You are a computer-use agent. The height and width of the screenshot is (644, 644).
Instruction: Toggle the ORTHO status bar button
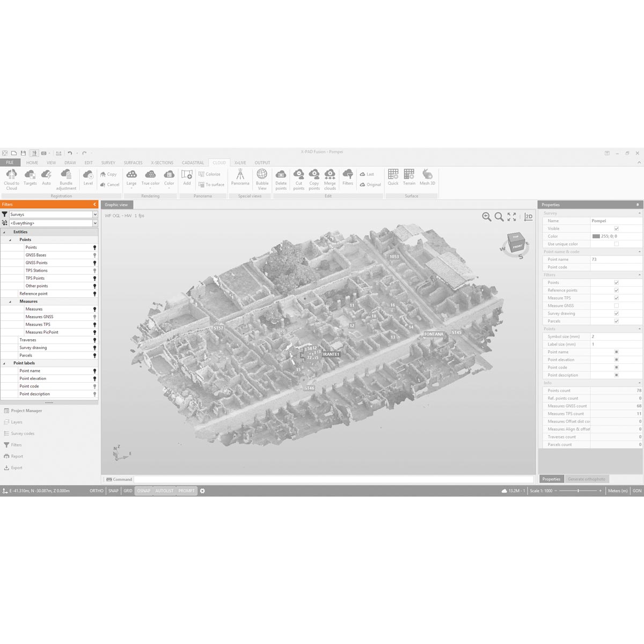pyautogui.click(x=97, y=491)
